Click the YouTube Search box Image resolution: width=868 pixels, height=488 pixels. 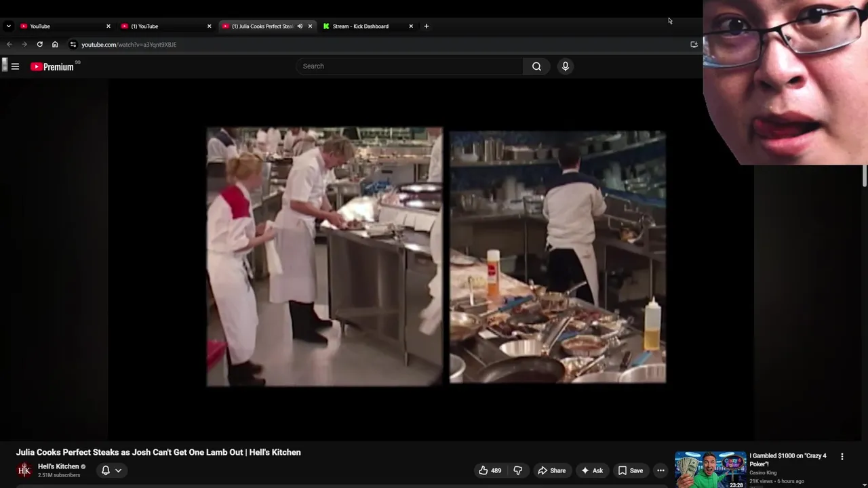click(x=409, y=66)
